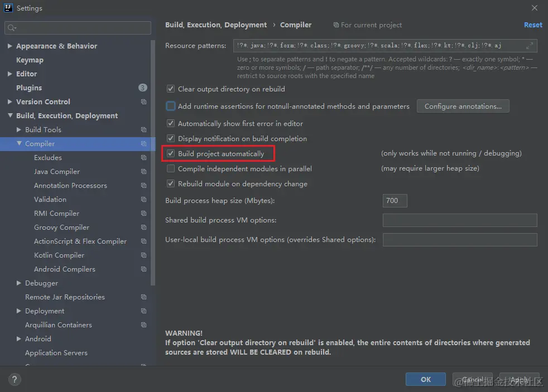
Task: Uncheck Build project automatically
Action: (x=171, y=153)
